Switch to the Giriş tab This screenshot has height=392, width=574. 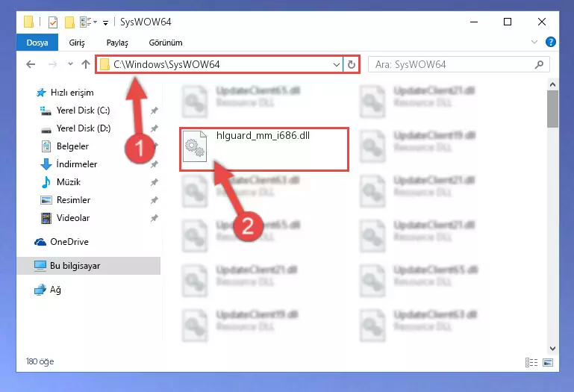click(77, 43)
